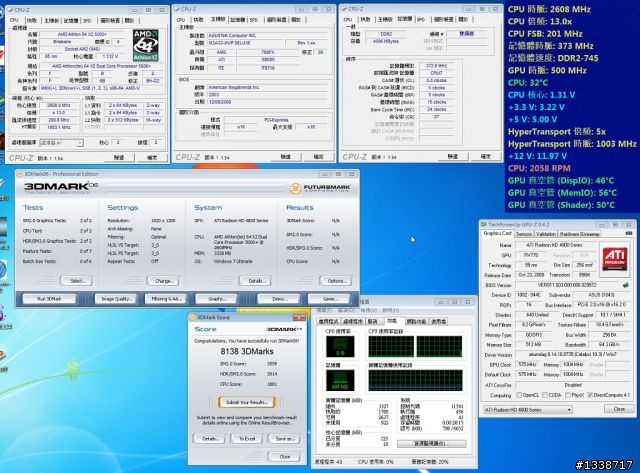Click Submit Your Results... in score dialog
Screen dimensions: 640x473
[247, 402]
